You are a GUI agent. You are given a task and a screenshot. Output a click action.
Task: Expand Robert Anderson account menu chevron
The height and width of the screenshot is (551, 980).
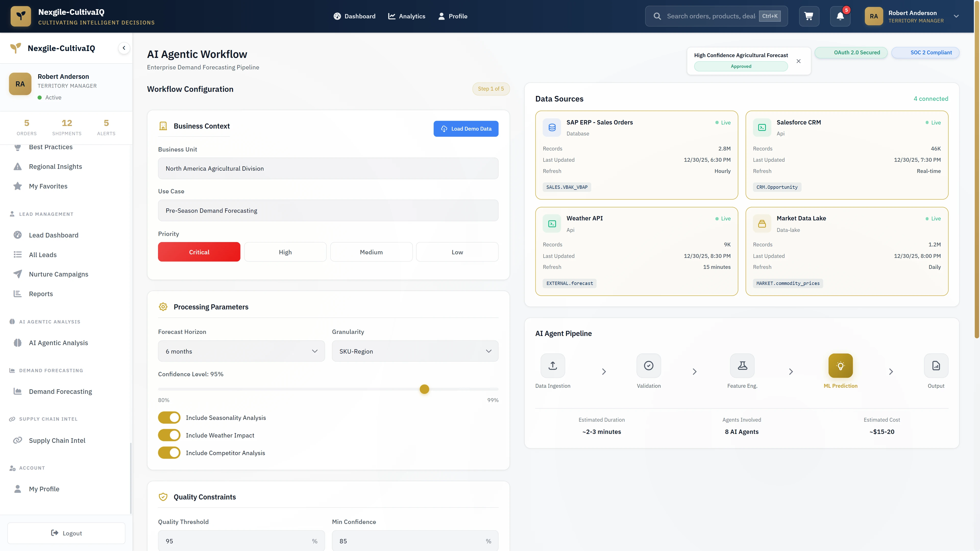point(956,16)
